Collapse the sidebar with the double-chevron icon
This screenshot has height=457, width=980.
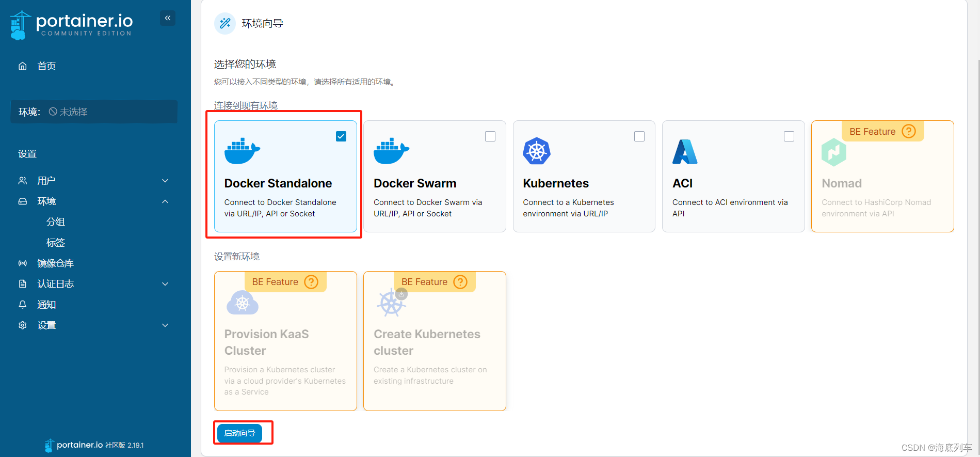(x=168, y=18)
